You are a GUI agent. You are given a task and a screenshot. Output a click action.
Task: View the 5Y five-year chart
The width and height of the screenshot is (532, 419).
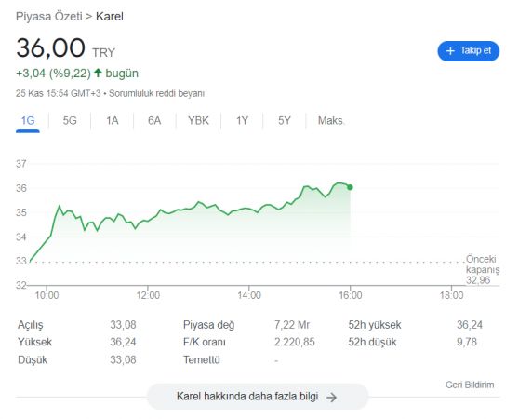[x=285, y=120]
